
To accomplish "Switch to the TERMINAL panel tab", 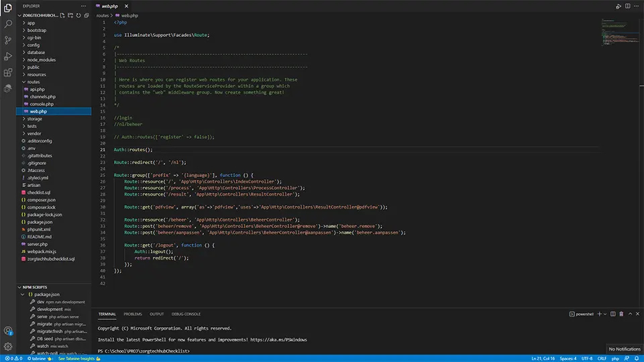I will (x=107, y=314).
